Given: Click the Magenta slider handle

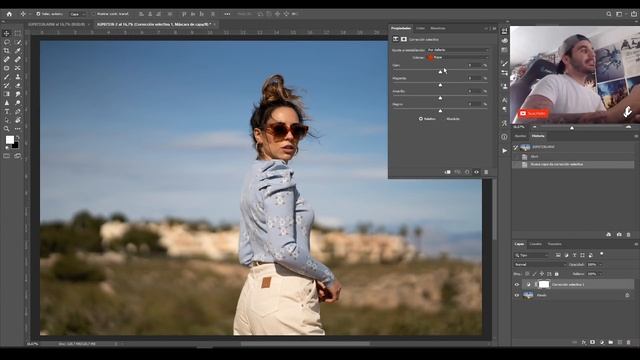Looking at the screenshot, I should coord(440,85).
